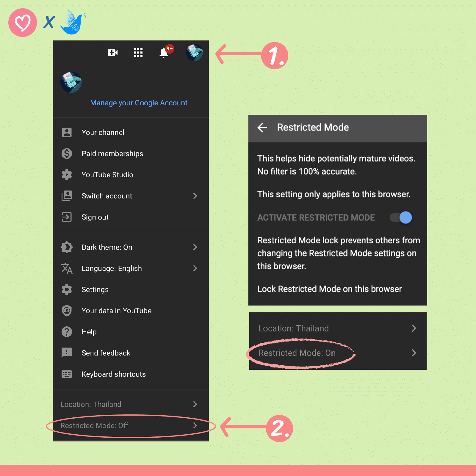Choose Sign out from the menu
476x476 pixels.
[131, 217]
